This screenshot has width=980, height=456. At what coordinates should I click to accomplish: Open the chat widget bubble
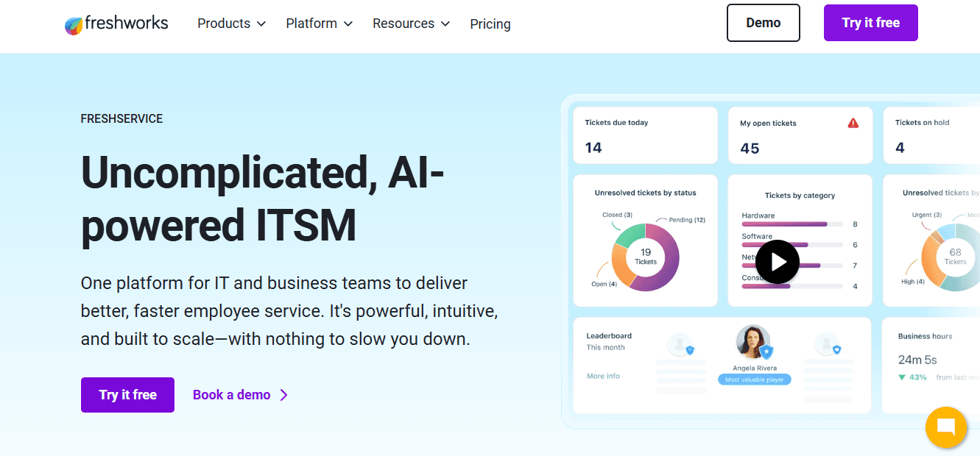946,427
